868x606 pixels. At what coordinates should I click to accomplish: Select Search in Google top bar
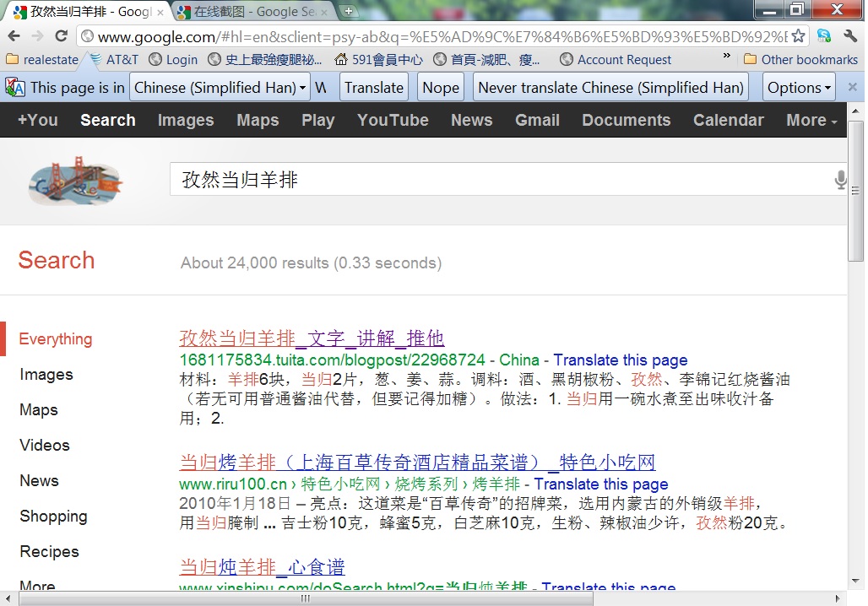click(x=108, y=120)
